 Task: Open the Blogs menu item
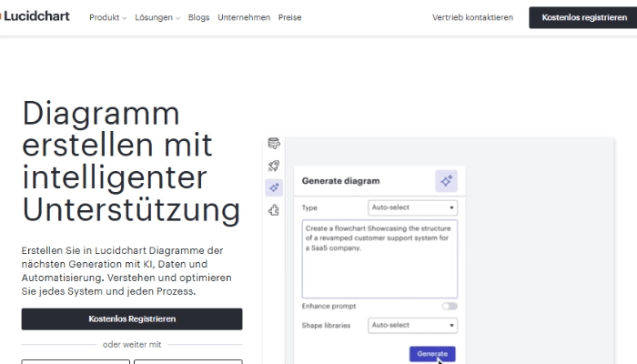(198, 17)
